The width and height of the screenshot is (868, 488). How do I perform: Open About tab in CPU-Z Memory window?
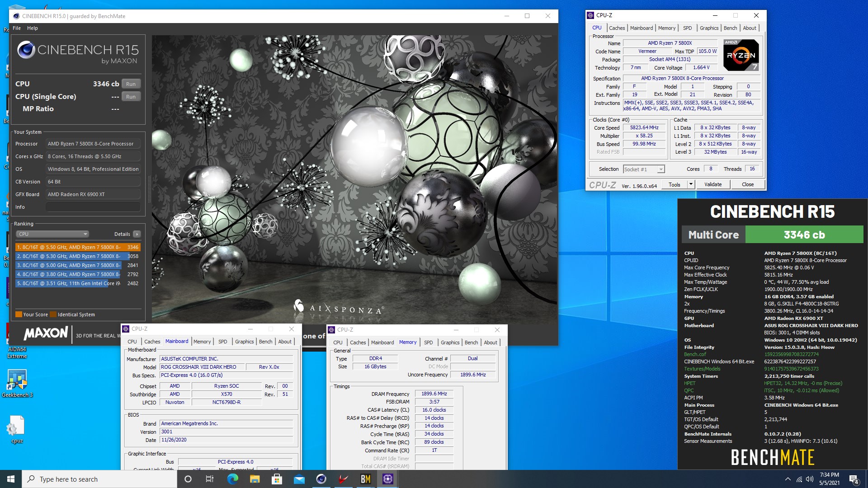pyautogui.click(x=491, y=343)
